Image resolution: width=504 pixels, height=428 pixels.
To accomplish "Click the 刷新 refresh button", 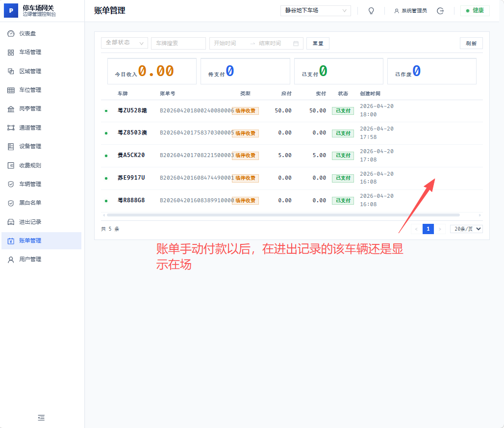I will click(x=471, y=43).
